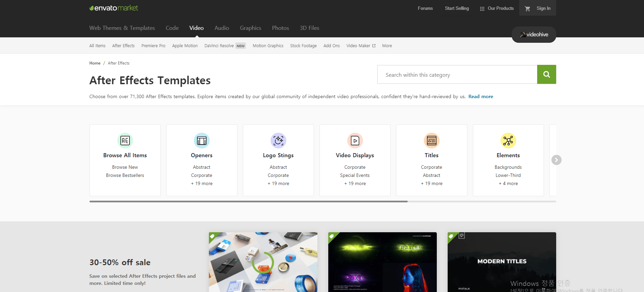Click the category carousel scrollbar
The width and height of the screenshot is (644, 292).
coord(248,201)
